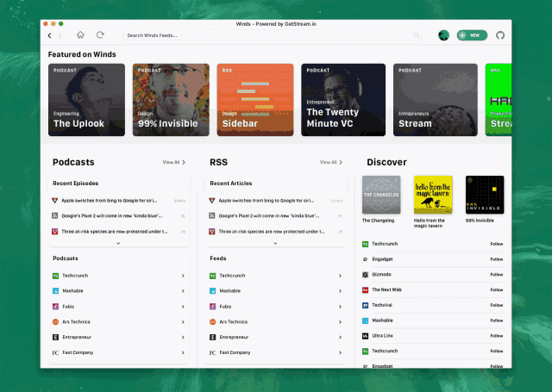
Task: Click Fubiz icon in Podcasts list
Action: (55, 307)
